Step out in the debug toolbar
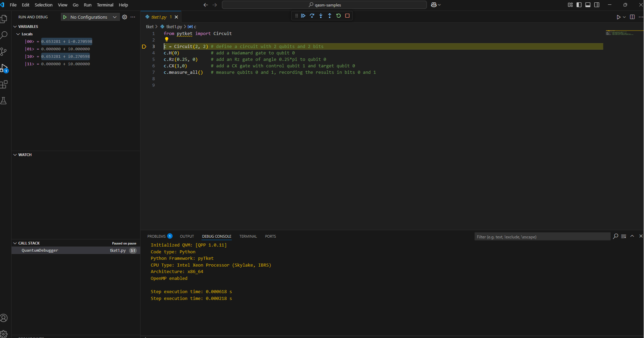Screen dimensions: 644x338 (x=330, y=16)
